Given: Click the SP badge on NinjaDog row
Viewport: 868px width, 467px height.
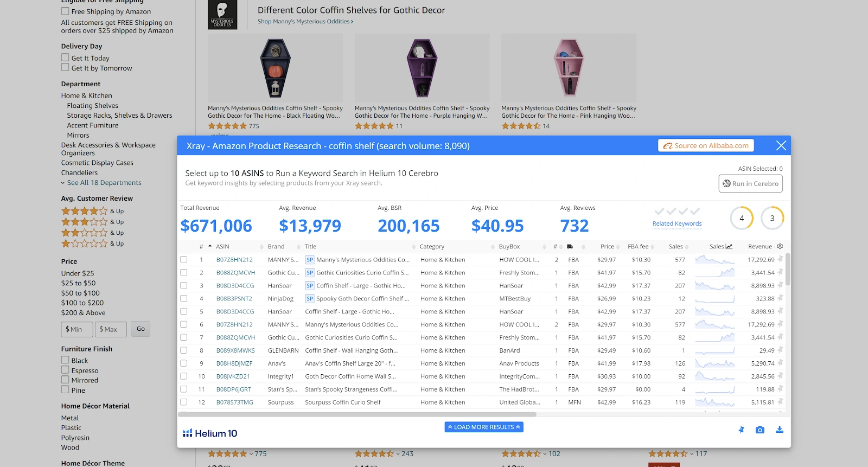Looking at the screenshot, I should click(310, 299).
